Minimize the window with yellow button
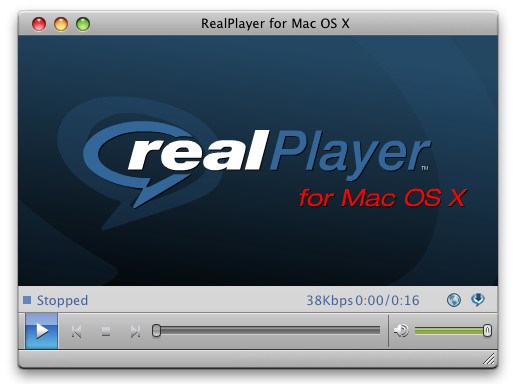 pyautogui.click(x=61, y=24)
